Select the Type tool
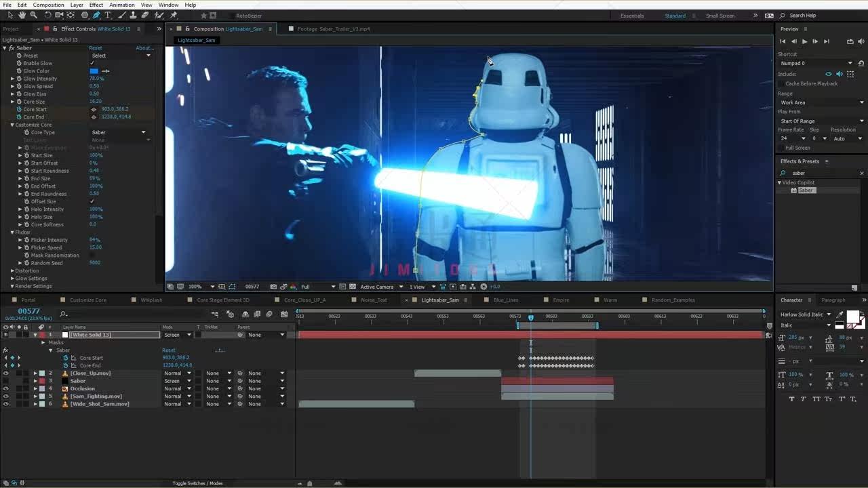The image size is (868, 488). pos(108,15)
